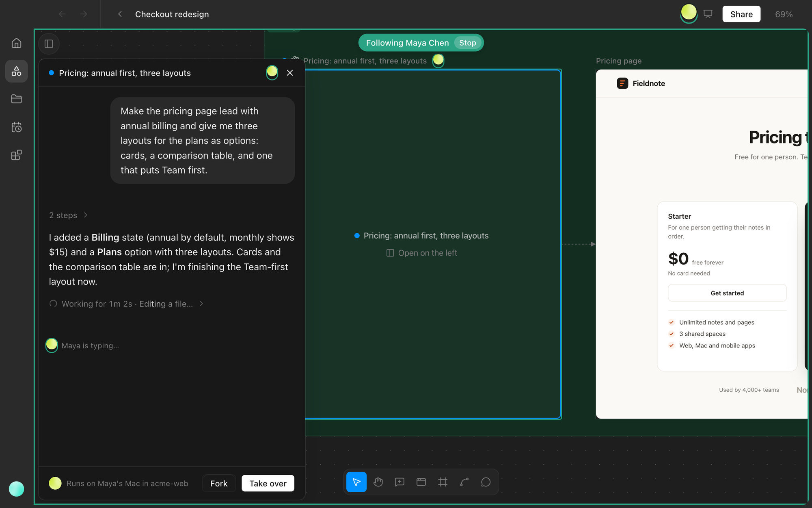Fork this session
The image size is (812, 508).
click(x=219, y=483)
